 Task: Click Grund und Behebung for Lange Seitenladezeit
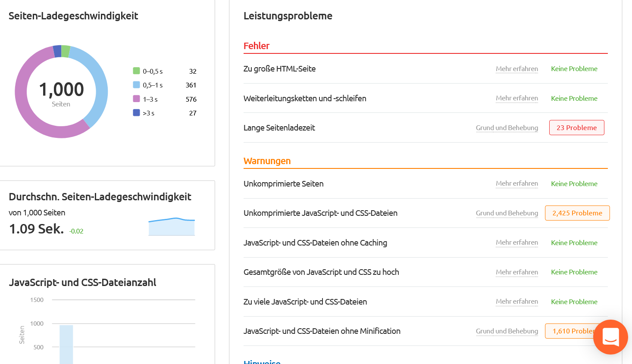point(507,128)
